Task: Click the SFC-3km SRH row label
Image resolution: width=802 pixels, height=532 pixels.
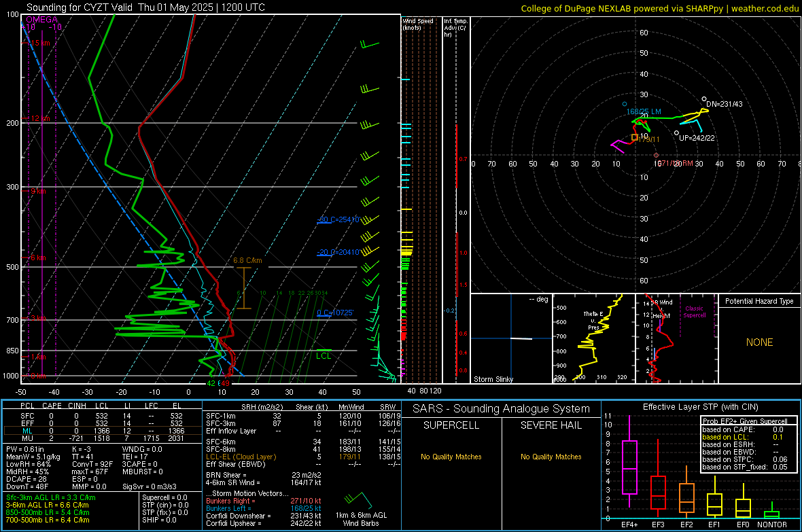Action: (x=220, y=423)
